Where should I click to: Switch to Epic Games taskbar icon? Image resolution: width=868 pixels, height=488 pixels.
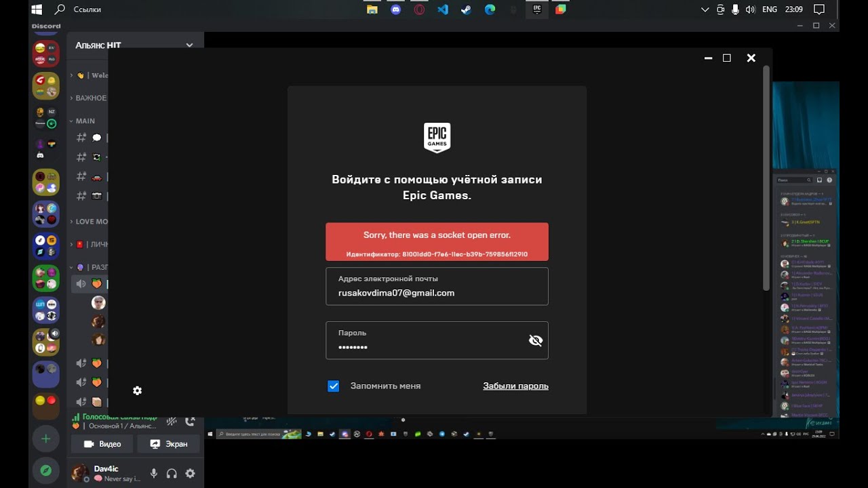click(x=537, y=9)
